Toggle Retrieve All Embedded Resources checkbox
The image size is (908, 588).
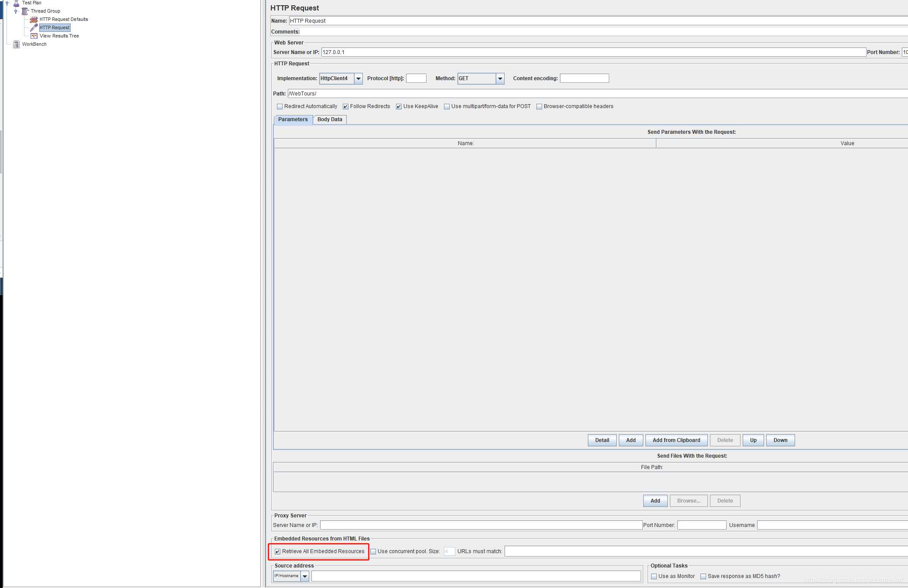[x=278, y=551]
